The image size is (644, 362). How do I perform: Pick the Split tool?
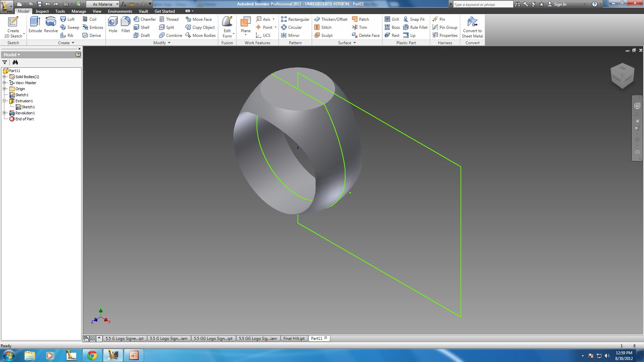(x=167, y=27)
